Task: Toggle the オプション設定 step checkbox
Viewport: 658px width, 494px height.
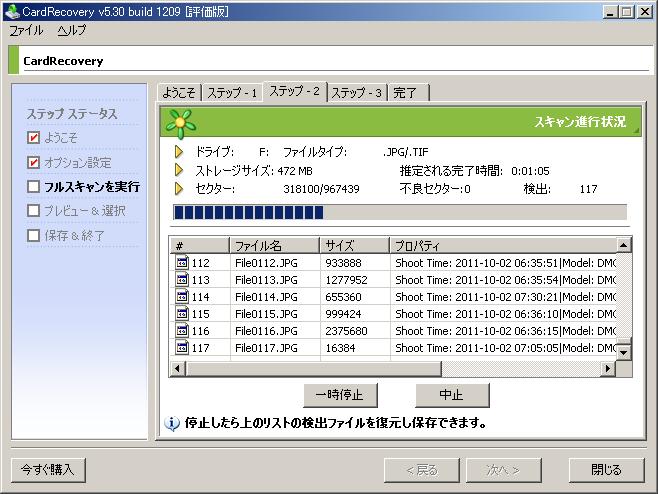Action: (x=33, y=162)
